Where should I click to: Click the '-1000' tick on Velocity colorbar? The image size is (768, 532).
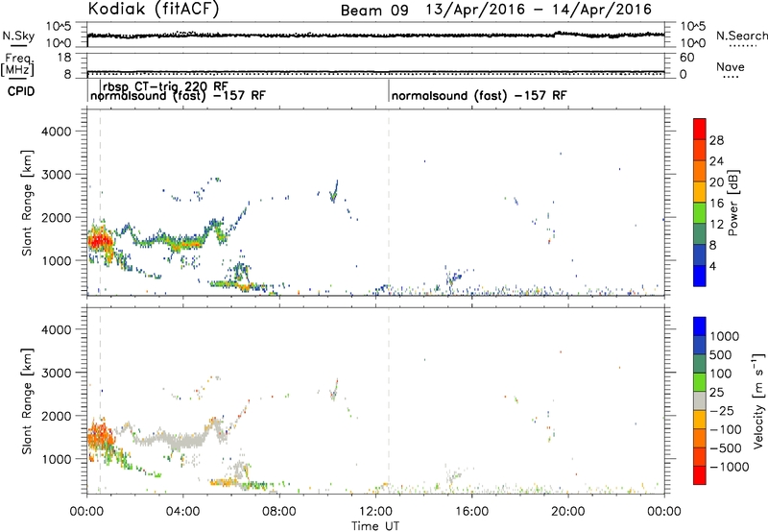[x=729, y=467]
